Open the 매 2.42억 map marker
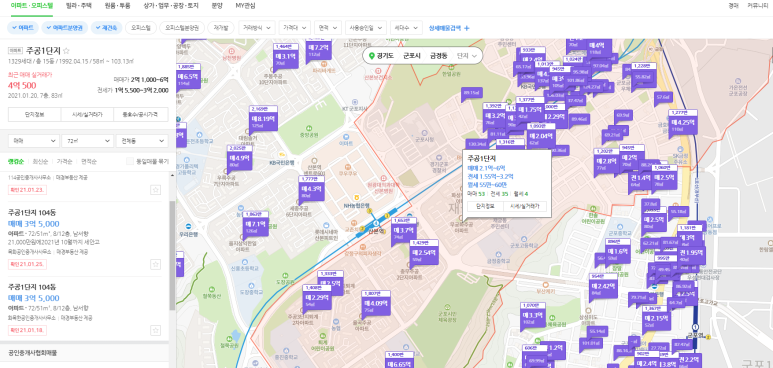 (602, 287)
